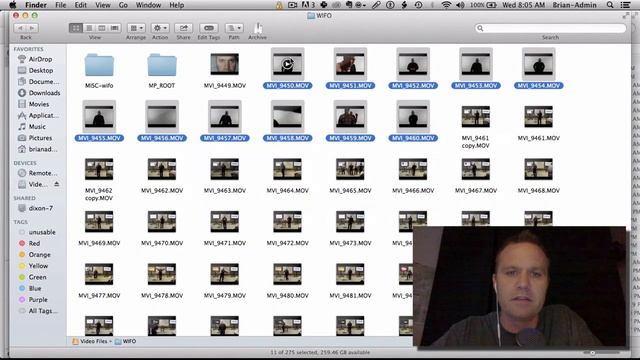Click the Edit Tags toolbar button
The height and width of the screenshot is (360, 640).
coord(209,28)
